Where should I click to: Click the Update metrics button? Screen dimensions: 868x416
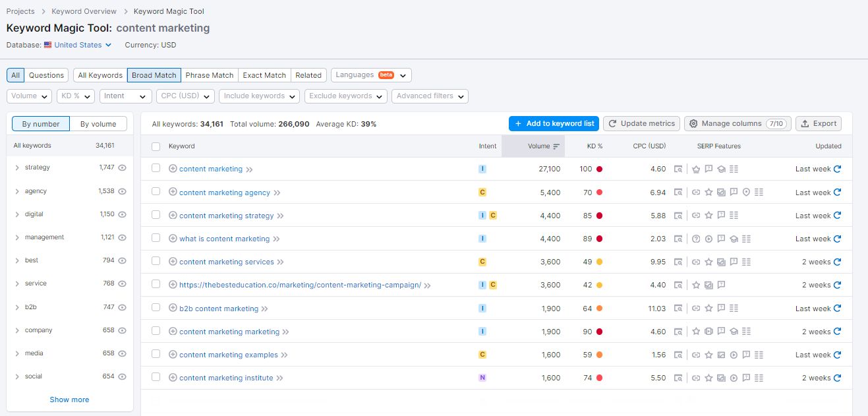coord(641,123)
